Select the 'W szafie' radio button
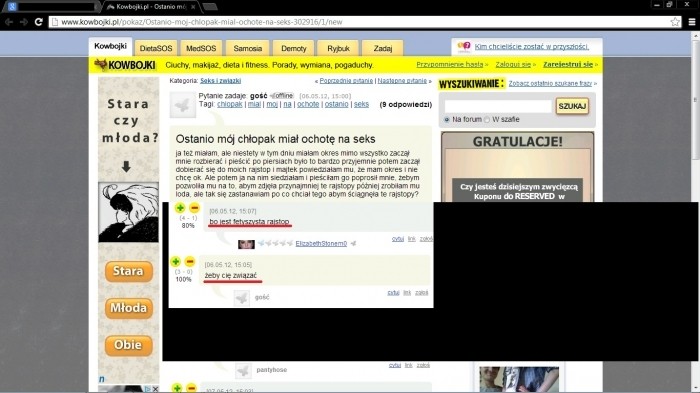The height and width of the screenshot is (393, 700). (487, 120)
